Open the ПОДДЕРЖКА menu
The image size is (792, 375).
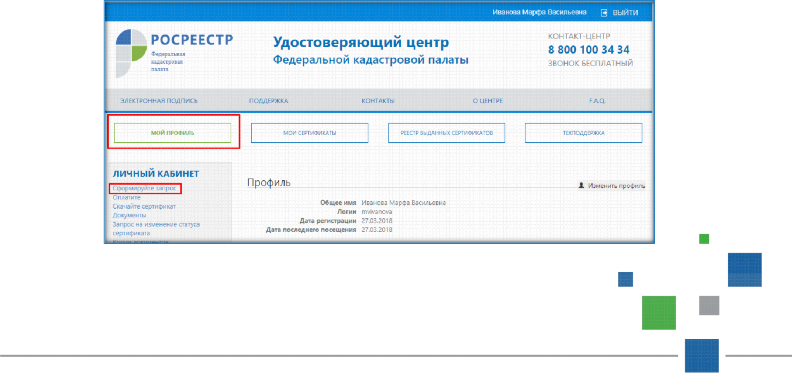(268, 101)
